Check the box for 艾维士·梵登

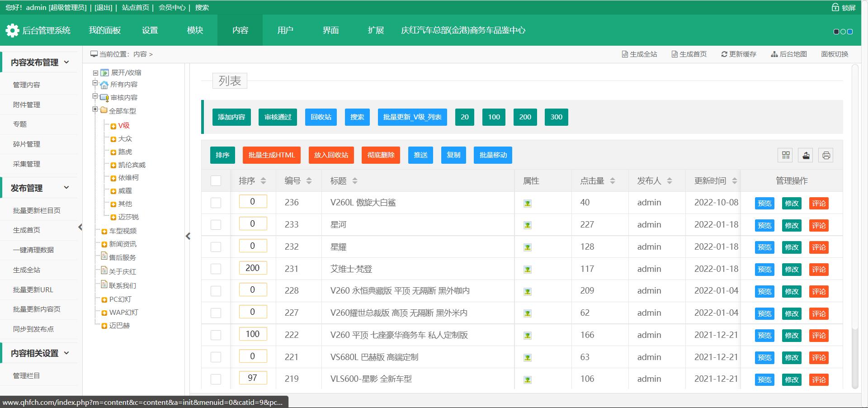216,269
